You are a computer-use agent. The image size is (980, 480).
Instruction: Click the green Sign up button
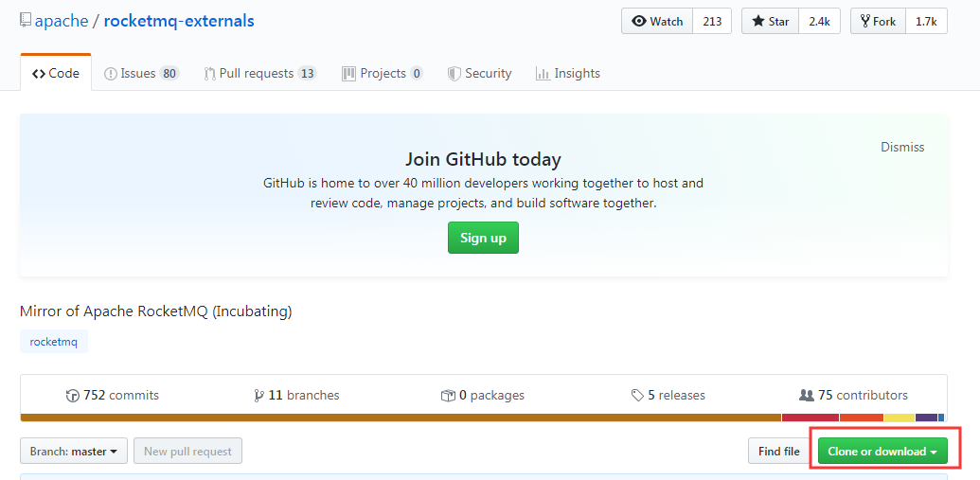(x=483, y=238)
